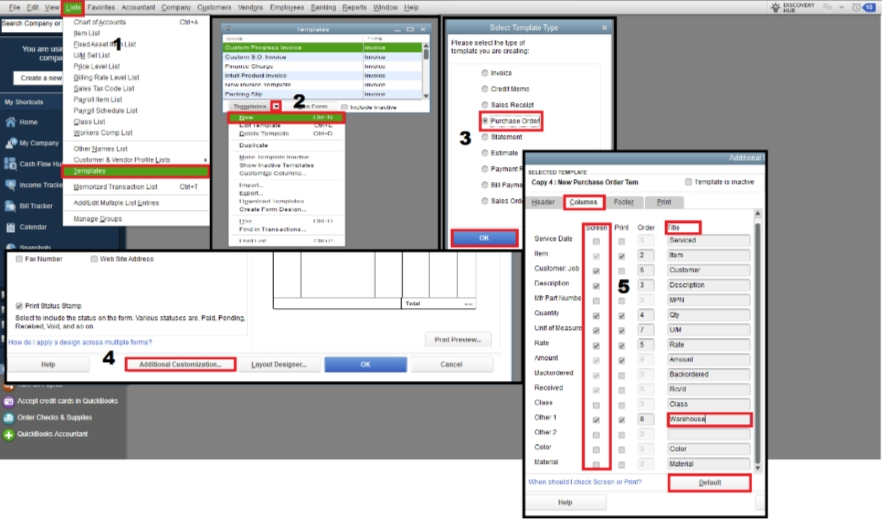882x526 pixels.
Task: Click Accept credit cards in QuickBooks icon
Action: 8,401
